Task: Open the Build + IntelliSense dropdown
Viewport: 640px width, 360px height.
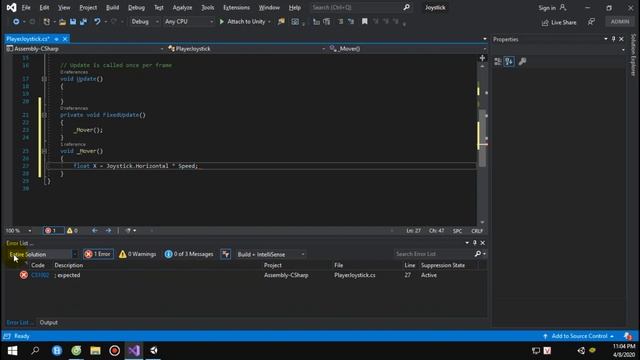Action: 271,254
